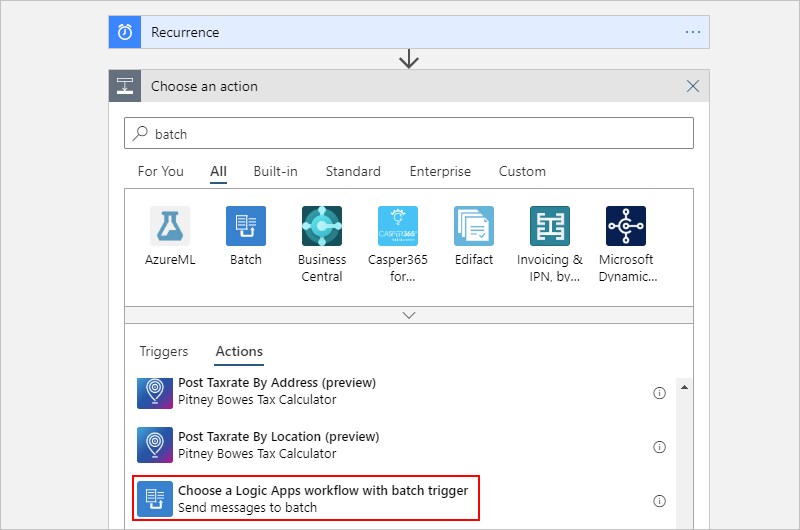Click the search box containing "batch"
The image size is (800, 530).
coord(408,133)
